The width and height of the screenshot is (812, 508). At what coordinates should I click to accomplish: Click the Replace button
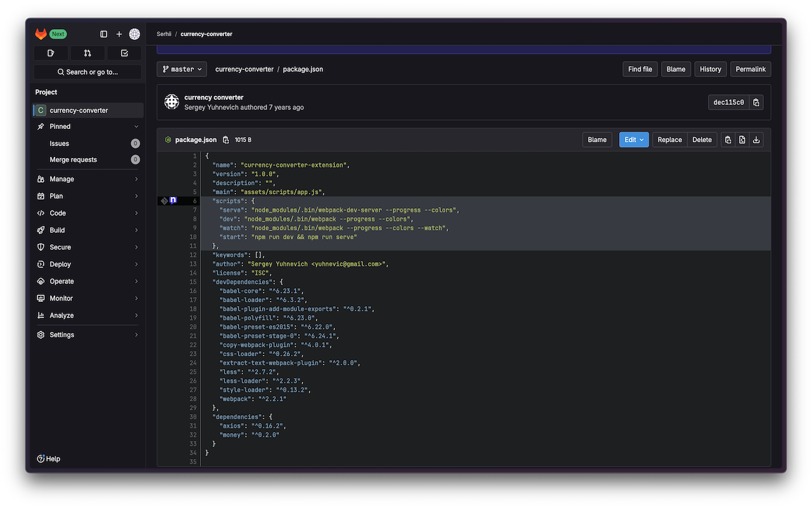[x=670, y=140]
